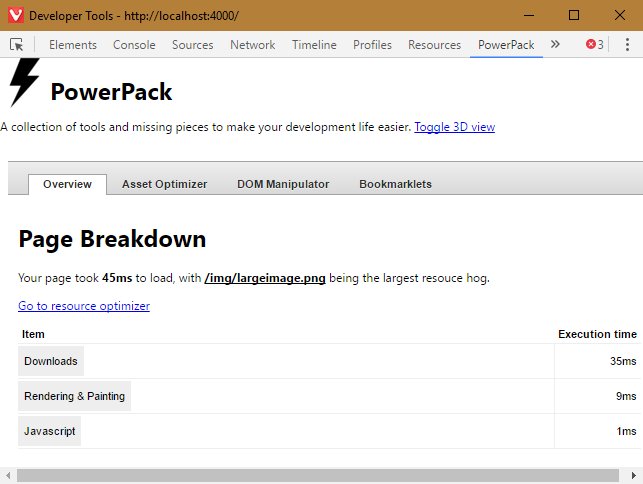This screenshot has height=484, width=643.
Task: Activate the inspect element picker icon
Action: [x=16, y=44]
